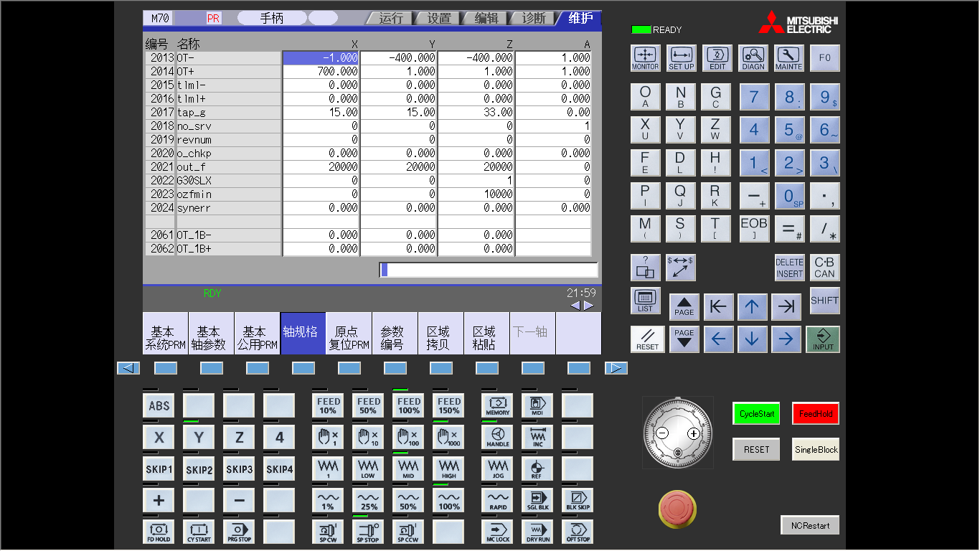Viewport: 980px width, 551px height.
Task: Click the PAGE up key
Action: point(684,307)
